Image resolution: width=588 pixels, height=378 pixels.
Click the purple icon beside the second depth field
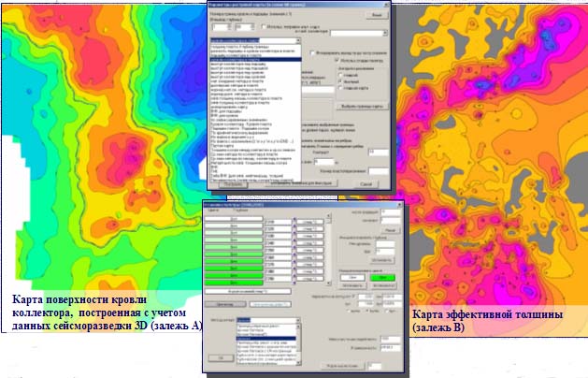tap(294, 228)
